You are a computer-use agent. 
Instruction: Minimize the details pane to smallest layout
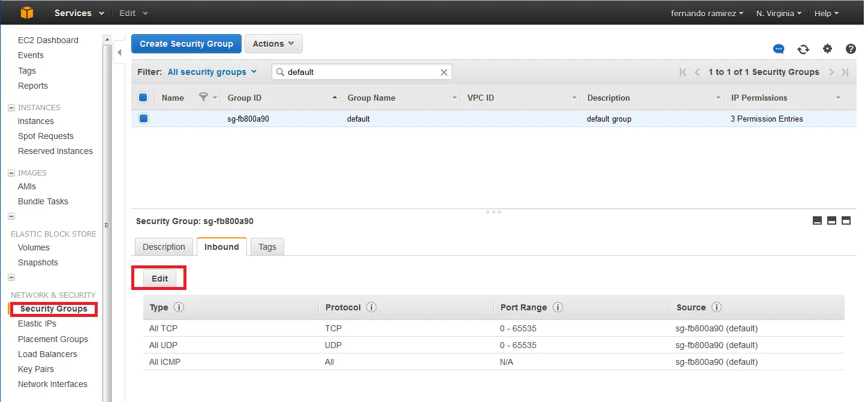pos(817,220)
